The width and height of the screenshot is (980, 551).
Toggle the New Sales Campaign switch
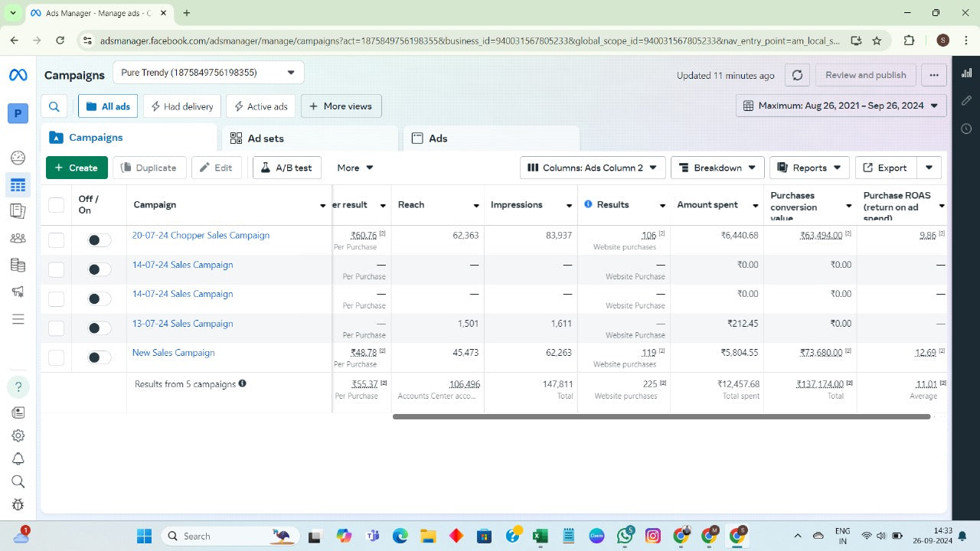click(x=99, y=357)
